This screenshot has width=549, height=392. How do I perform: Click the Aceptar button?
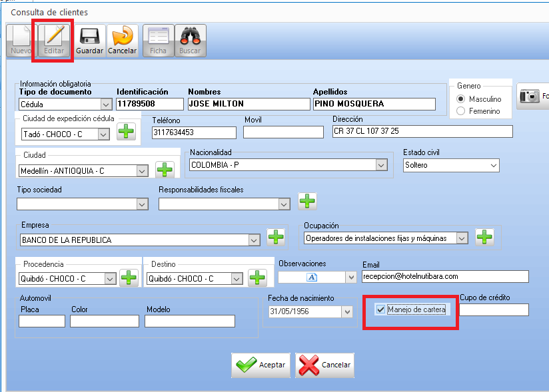[261, 365]
